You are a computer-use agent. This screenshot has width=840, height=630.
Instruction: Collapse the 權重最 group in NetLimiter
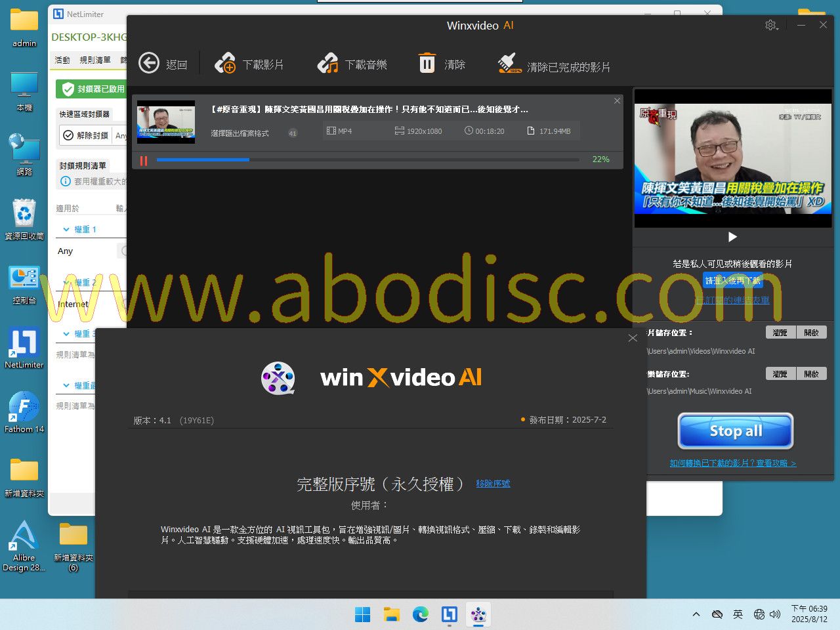[x=66, y=386]
